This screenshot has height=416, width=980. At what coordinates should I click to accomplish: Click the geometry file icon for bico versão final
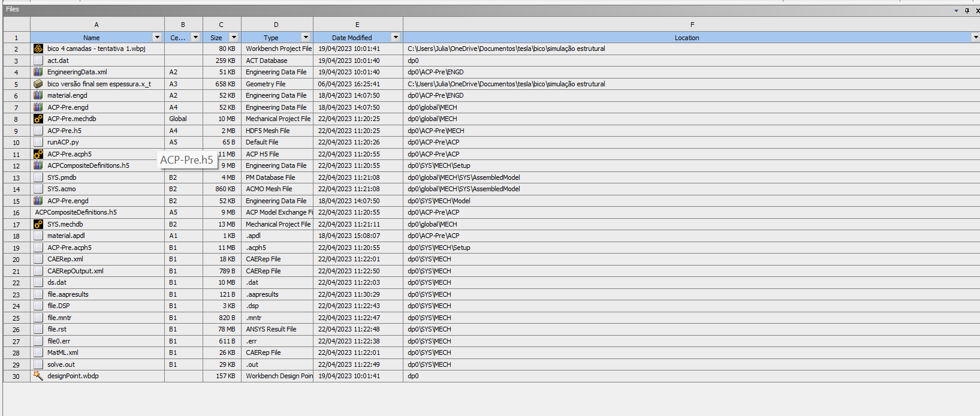tap(38, 84)
